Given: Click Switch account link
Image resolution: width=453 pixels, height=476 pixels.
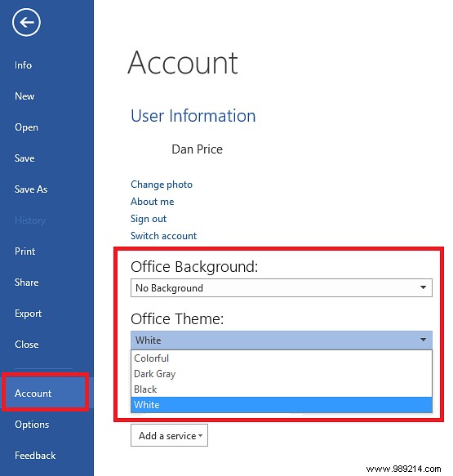Looking at the screenshot, I should (163, 236).
